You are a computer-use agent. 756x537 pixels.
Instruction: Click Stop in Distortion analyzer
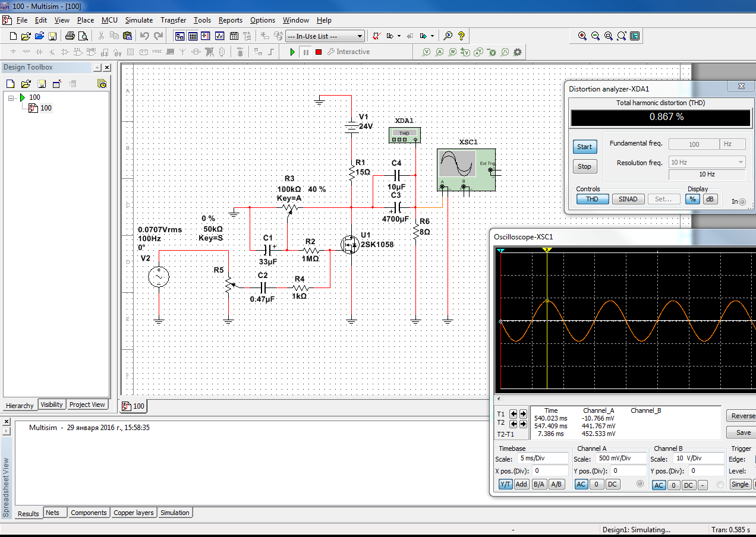click(x=585, y=166)
